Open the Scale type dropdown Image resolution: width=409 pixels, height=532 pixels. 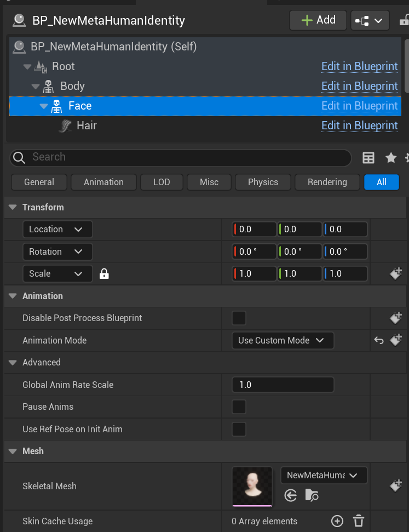tap(57, 274)
